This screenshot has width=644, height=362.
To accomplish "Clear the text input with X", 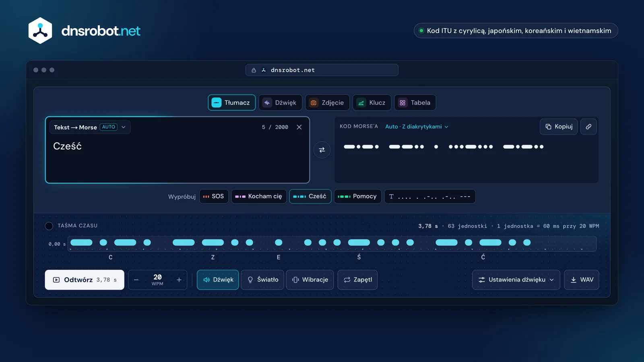I will [299, 127].
